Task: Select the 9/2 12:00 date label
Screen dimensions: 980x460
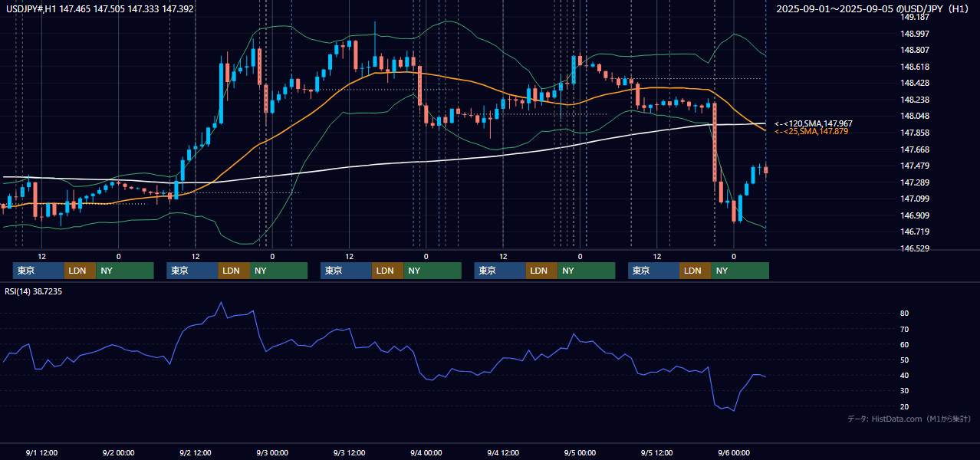Action: [195, 452]
